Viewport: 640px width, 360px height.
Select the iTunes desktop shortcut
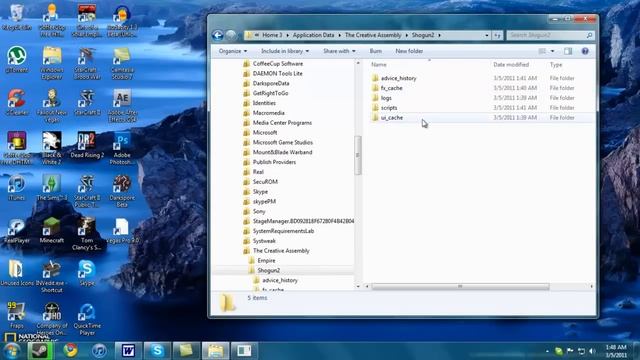[x=17, y=187]
